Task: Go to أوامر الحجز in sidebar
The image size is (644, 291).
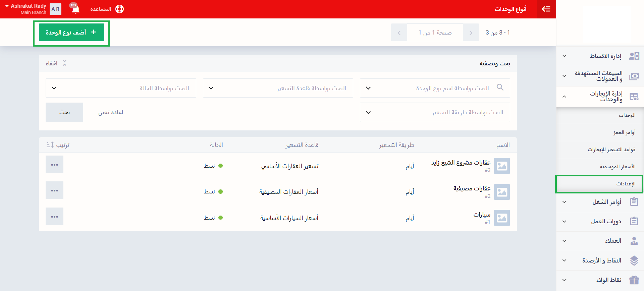Action: coord(624,132)
